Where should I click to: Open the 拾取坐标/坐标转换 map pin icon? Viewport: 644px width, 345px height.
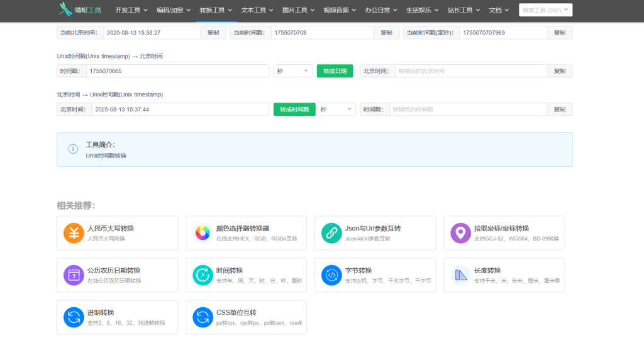[460, 233]
